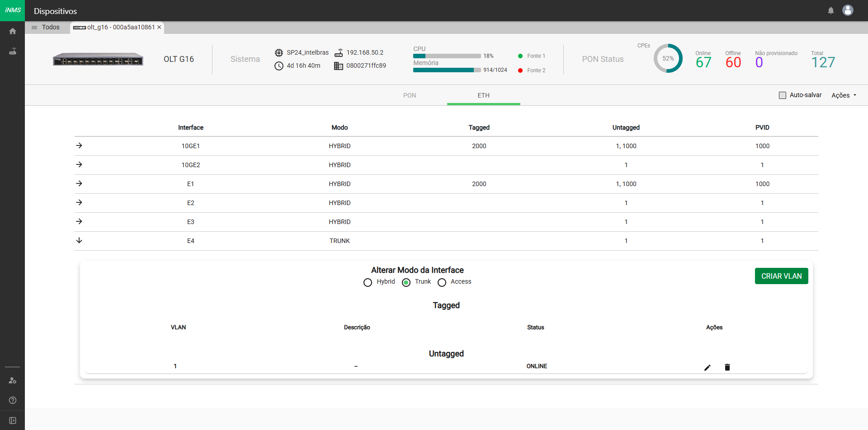Viewport: 868px width, 430px height.
Task: Click the 192.168.50.2 IP address
Action: 365,52
